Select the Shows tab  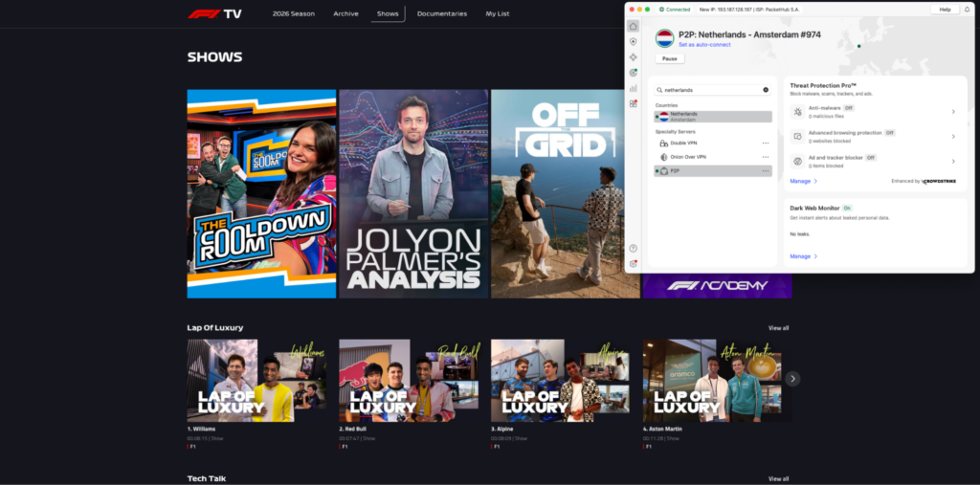[388, 13]
